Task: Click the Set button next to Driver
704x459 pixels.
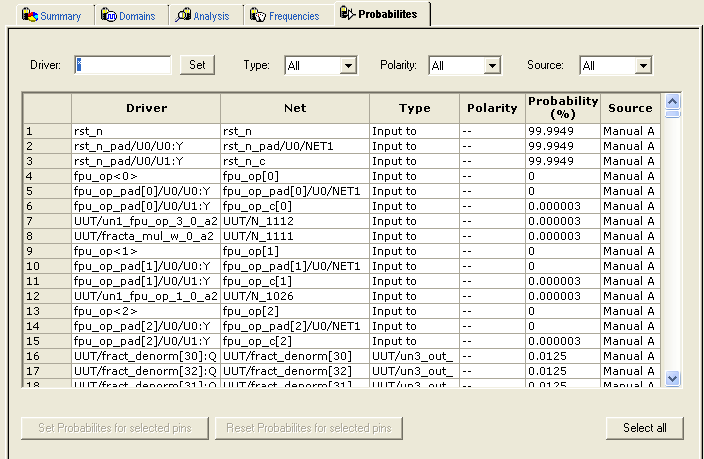Action: (197, 65)
